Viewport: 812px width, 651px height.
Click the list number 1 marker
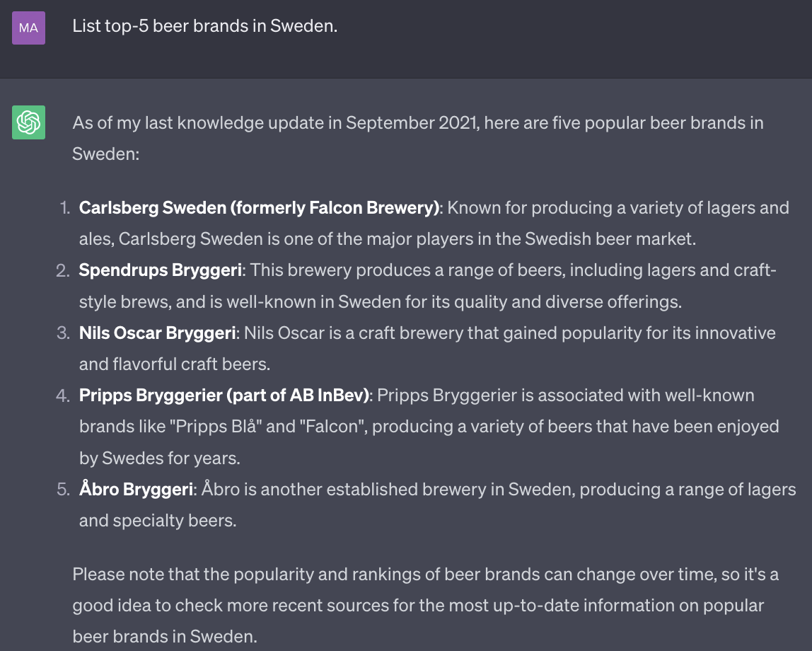(x=64, y=208)
